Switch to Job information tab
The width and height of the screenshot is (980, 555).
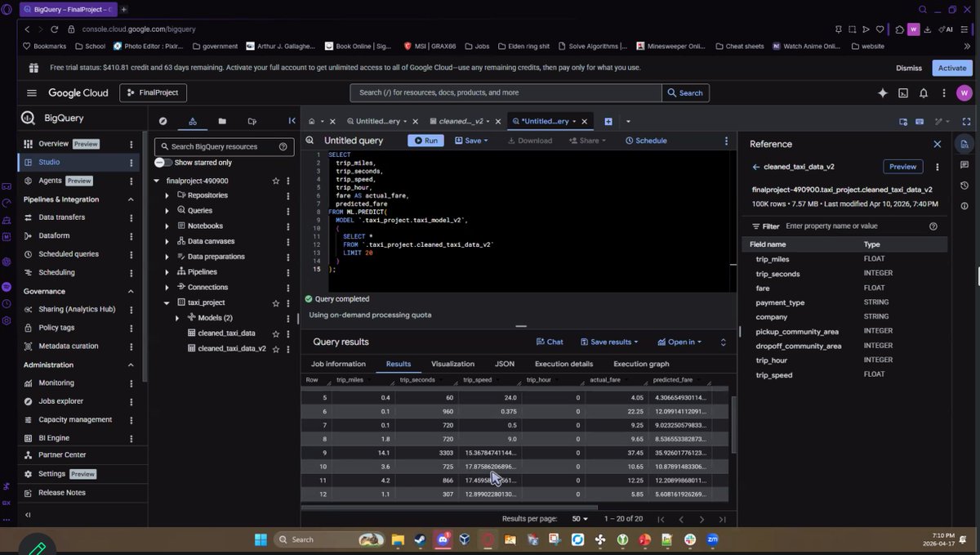[x=338, y=364]
